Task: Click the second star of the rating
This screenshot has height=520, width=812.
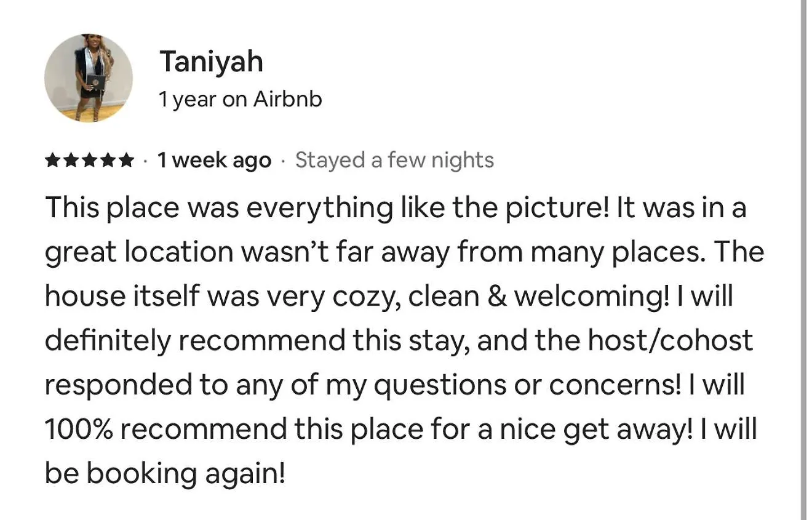Action: (x=71, y=161)
